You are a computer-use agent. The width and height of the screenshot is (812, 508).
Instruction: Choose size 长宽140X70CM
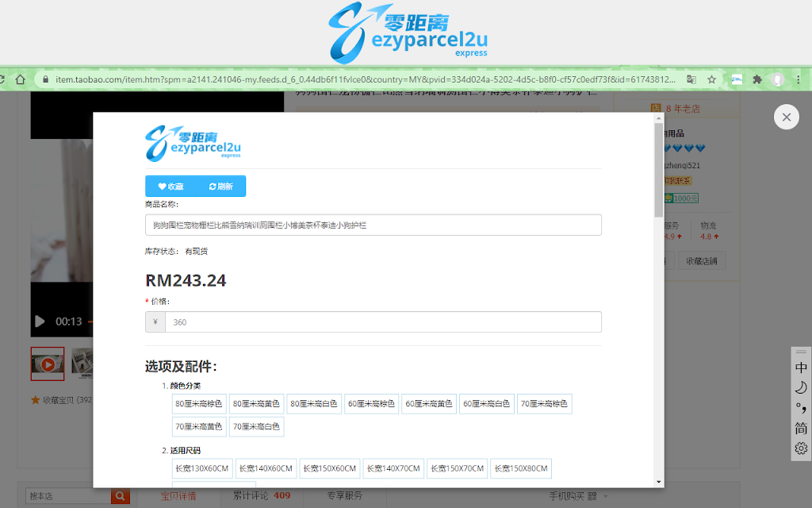pos(393,468)
